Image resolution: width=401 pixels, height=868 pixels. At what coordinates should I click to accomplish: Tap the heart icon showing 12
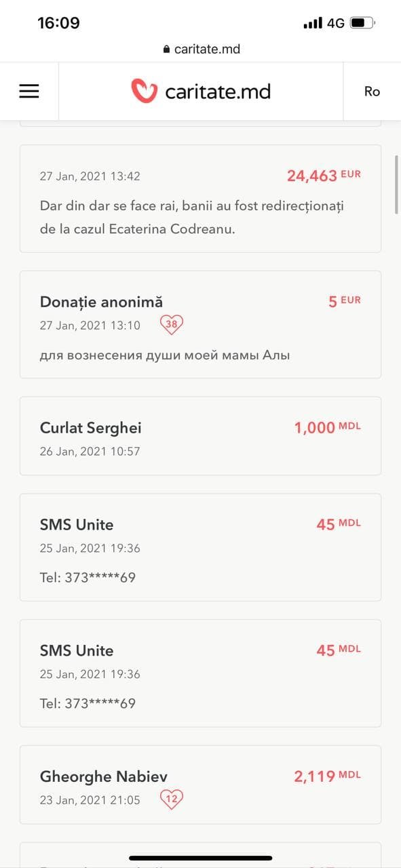tap(172, 800)
